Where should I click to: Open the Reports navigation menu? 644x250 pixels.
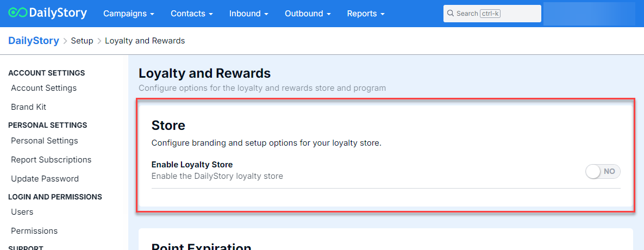[x=366, y=14]
